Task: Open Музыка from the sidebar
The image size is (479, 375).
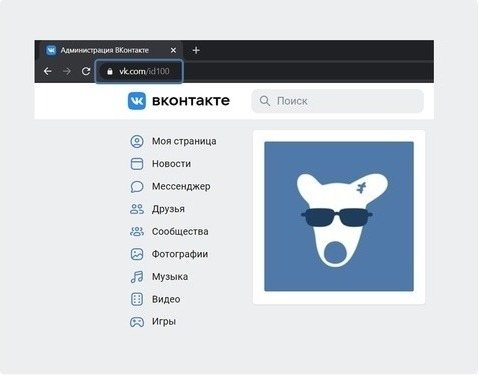Action: click(170, 277)
